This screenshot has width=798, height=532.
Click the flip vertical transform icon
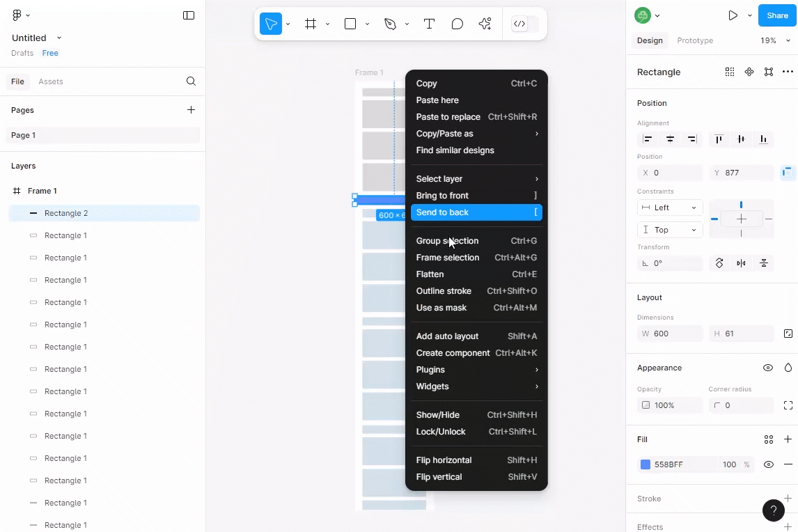[763, 263]
